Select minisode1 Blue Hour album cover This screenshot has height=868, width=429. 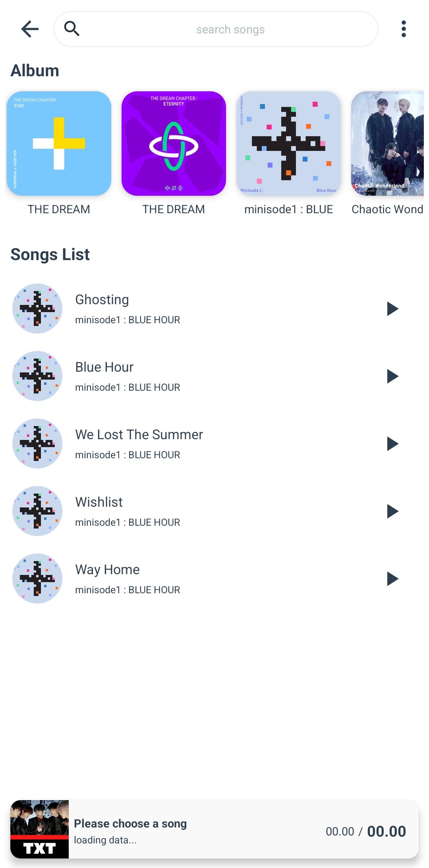[288, 143]
